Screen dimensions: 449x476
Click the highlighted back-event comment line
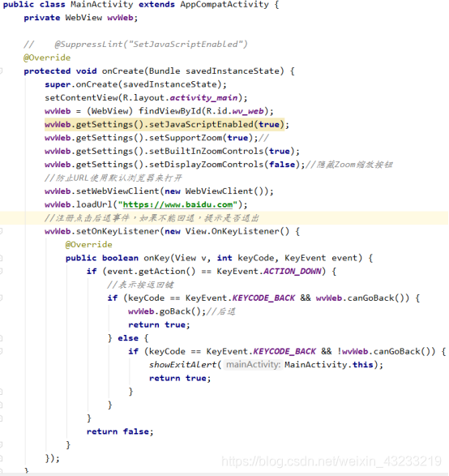pos(152,218)
